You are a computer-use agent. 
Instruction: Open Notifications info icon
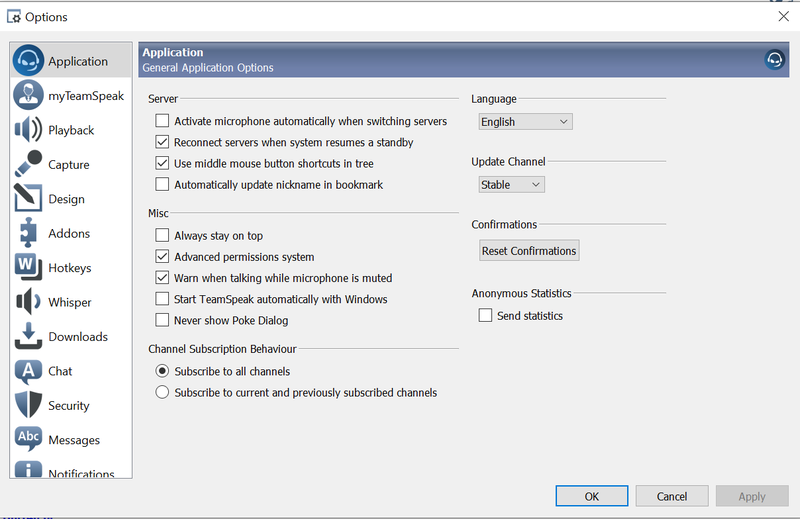pos(29,469)
